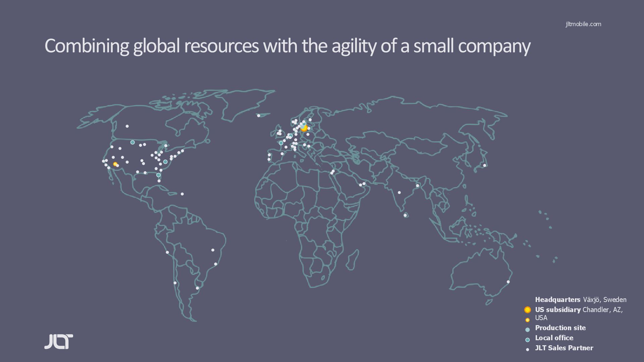Select the sales partner dot on Iceland
Viewport: 644px width, 362px height.
pyautogui.click(x=258, y=116)
